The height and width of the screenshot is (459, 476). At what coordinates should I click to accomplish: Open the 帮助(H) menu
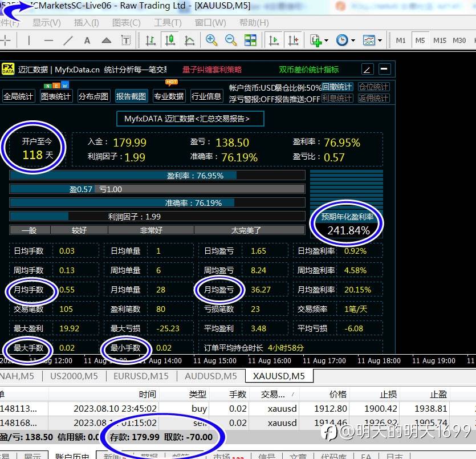pyautogui.click(x=254, y=23)
